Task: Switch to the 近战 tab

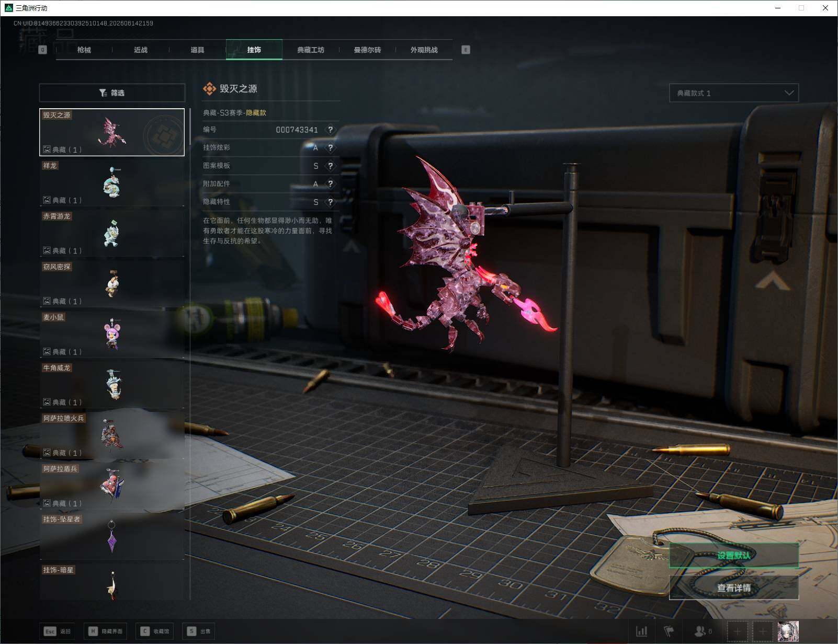Action: (141, 50)
